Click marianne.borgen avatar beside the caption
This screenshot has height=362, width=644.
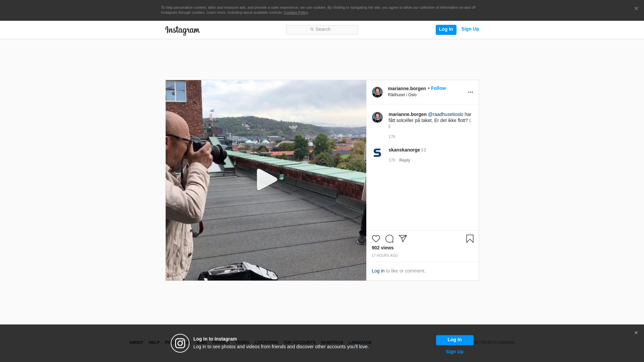(x=377, y=117)
